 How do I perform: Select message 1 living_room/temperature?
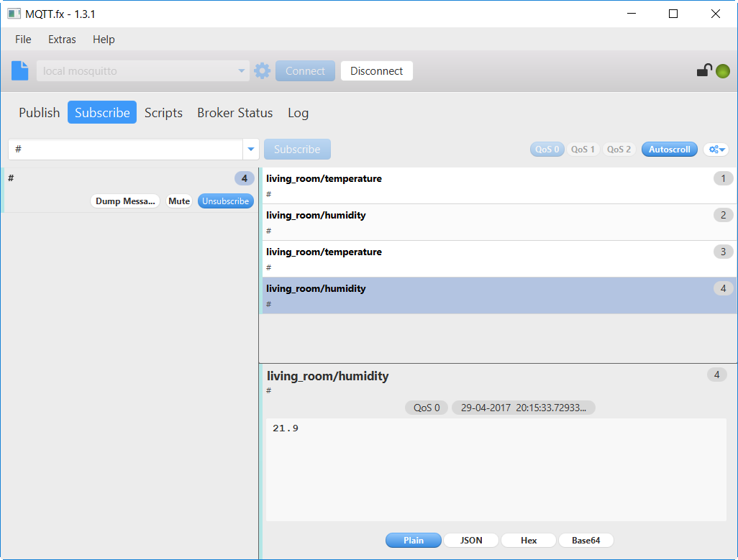[x=499, y=185]
